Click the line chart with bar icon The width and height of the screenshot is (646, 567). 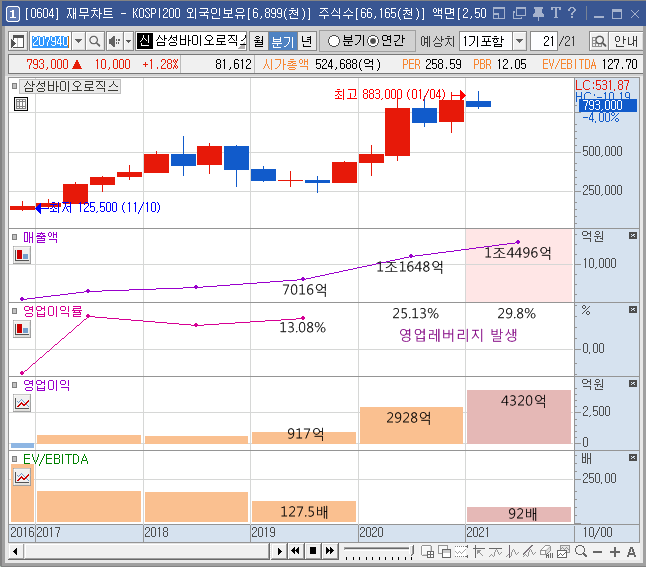point(495,552)
